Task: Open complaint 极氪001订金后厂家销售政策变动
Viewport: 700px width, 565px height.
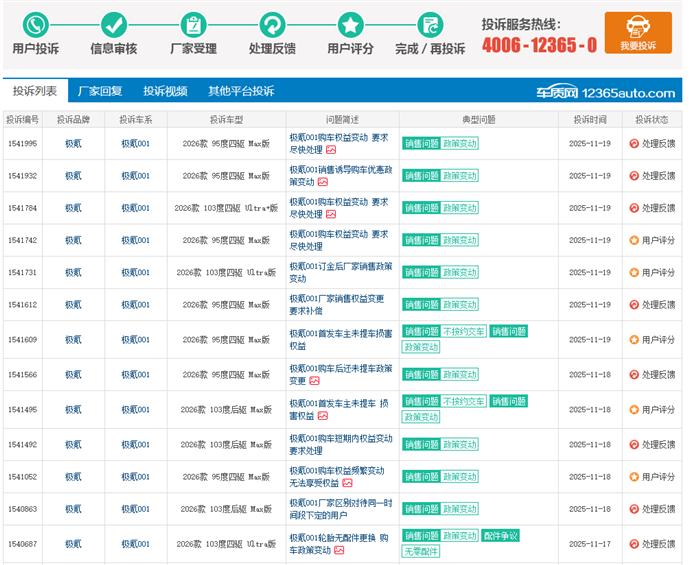Action: [340, 272]
